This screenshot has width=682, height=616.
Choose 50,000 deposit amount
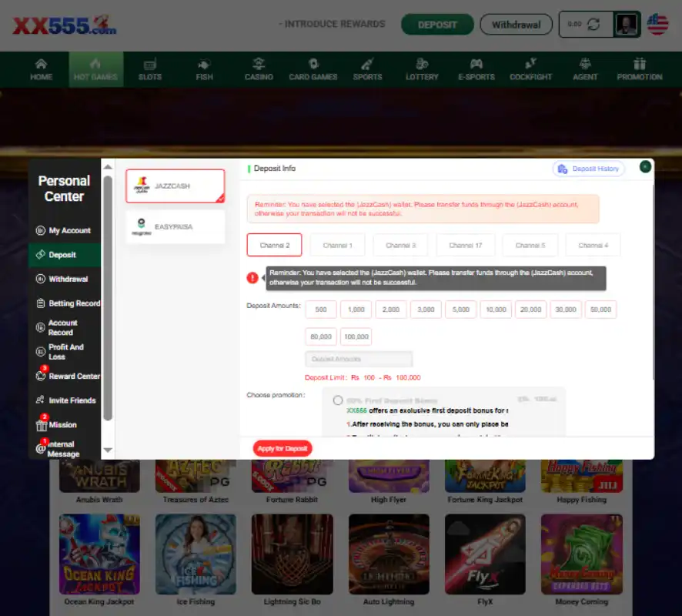600,310
